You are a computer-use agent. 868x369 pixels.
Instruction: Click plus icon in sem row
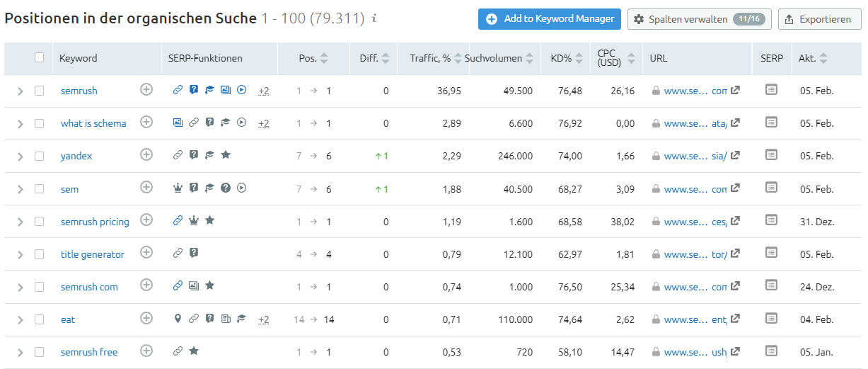coord(146,187)
